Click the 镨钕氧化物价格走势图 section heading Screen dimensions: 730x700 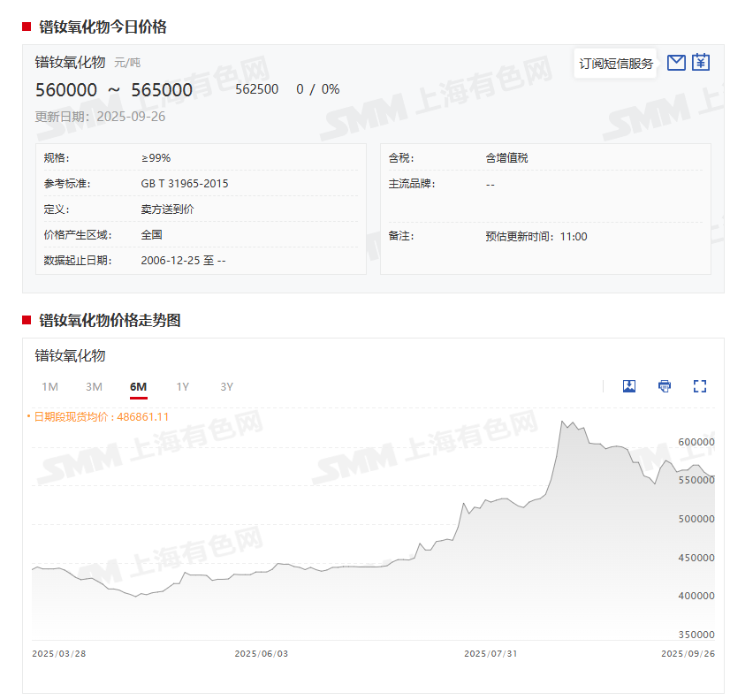pyautogui.click(x=110, y=320)
